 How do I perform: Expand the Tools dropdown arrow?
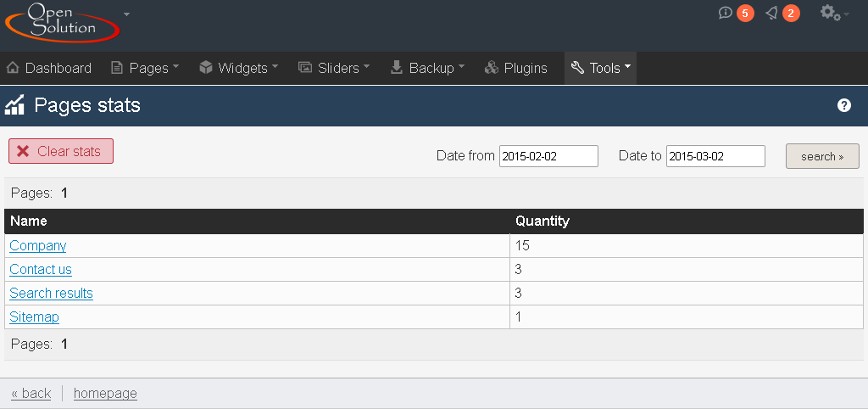click(628, 66)
